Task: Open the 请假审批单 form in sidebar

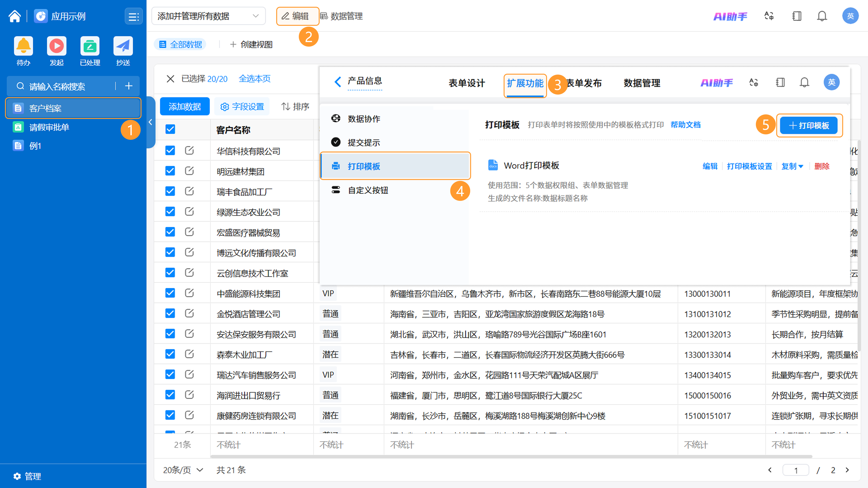Action: (73, 127)
